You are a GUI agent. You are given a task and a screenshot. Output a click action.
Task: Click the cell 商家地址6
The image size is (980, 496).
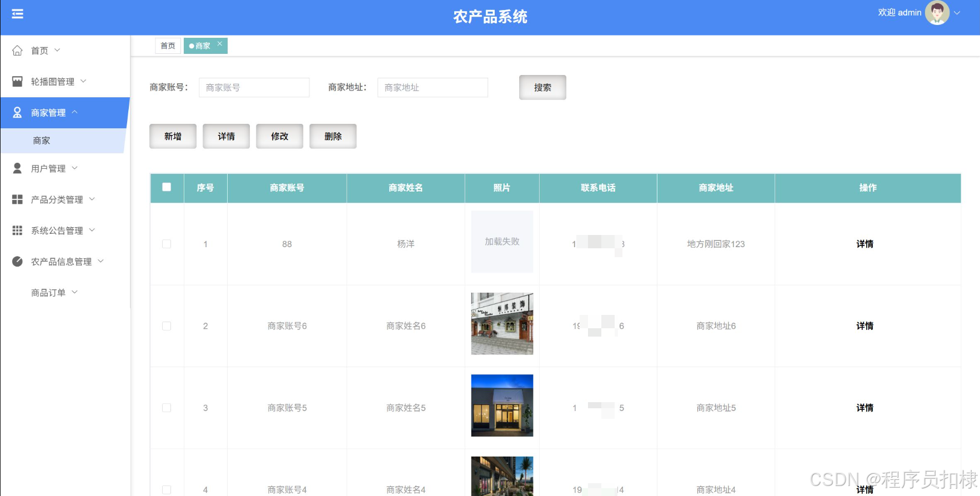716,326
